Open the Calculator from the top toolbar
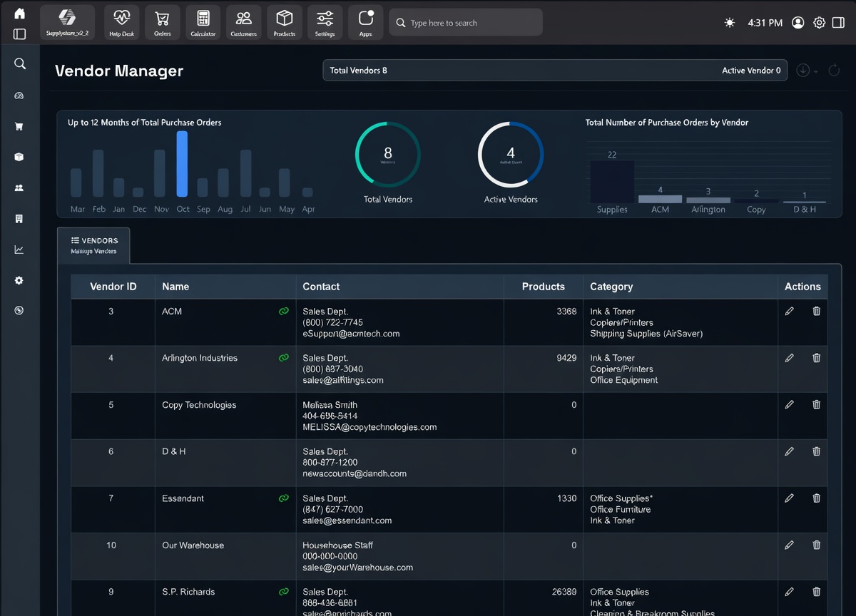 pyautogui.click(x=203, y=22)
